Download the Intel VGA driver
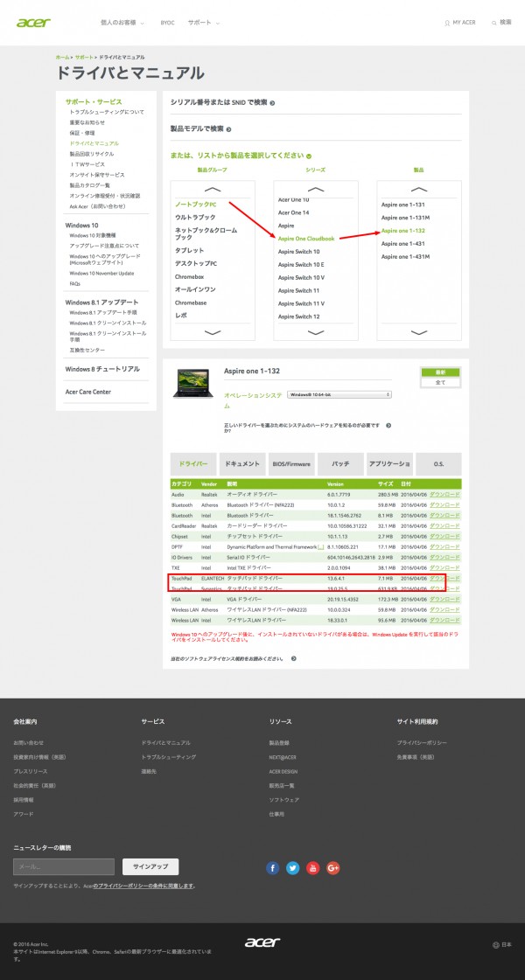Screen dimensions: 525x980 (444, 599)
